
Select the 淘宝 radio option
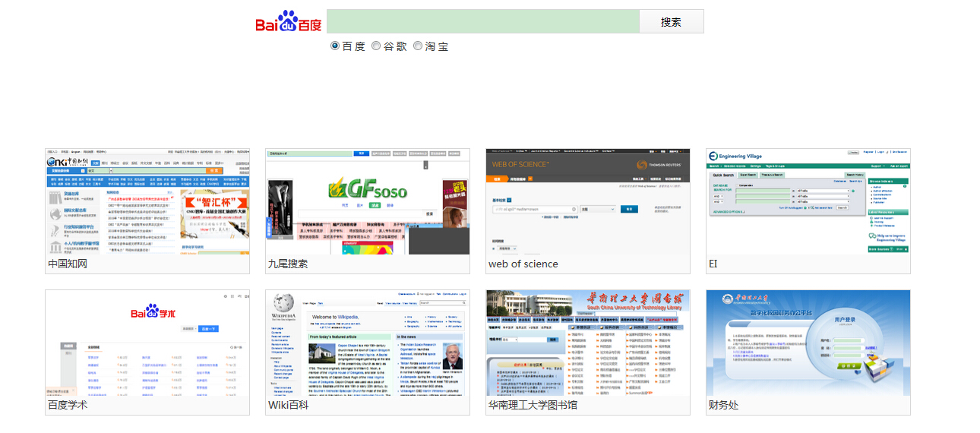click(x=418, y=46)
